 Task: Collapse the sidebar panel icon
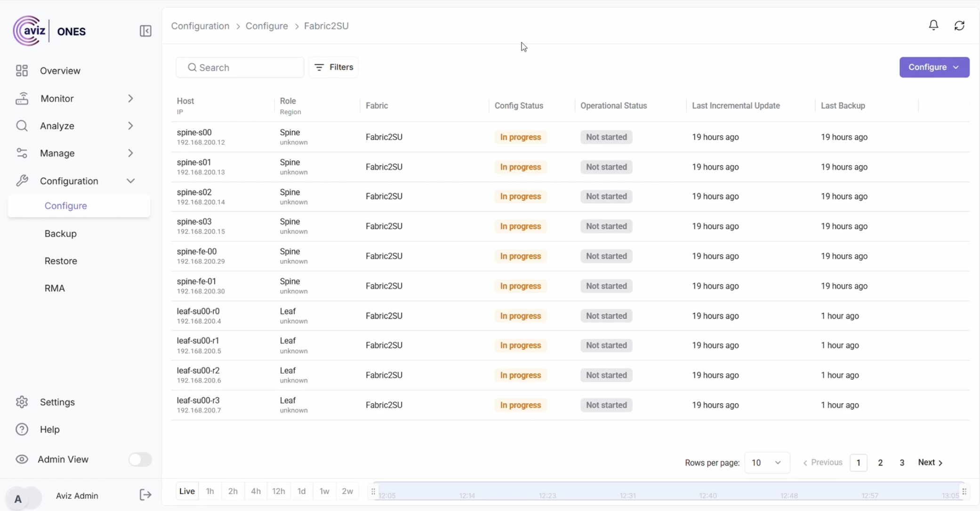pyautogui.click(x=145, y=31)
